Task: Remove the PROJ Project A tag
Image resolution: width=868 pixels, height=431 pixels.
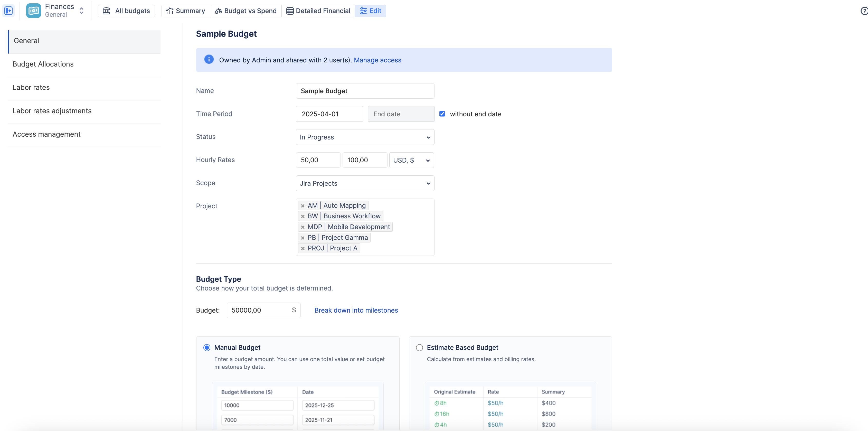Action: (303, 248)
